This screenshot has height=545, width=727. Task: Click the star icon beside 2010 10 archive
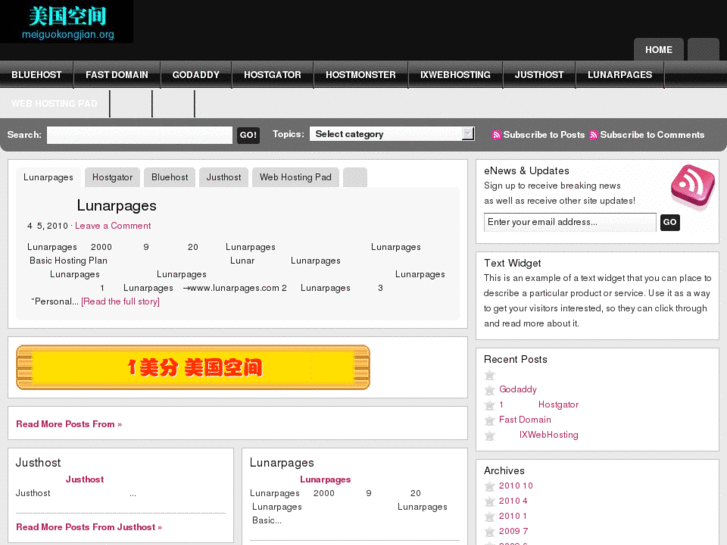click(490, 486)
